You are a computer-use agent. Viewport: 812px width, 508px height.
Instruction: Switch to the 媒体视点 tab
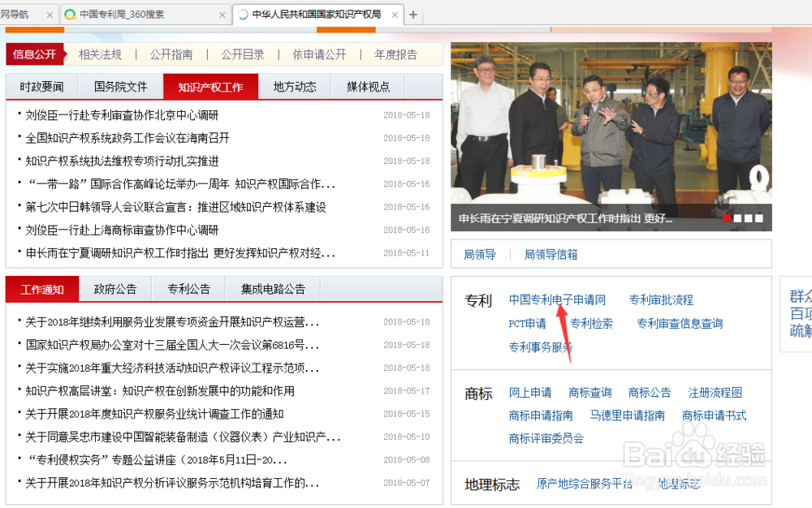pyautogui.click(x=368, y=86)
